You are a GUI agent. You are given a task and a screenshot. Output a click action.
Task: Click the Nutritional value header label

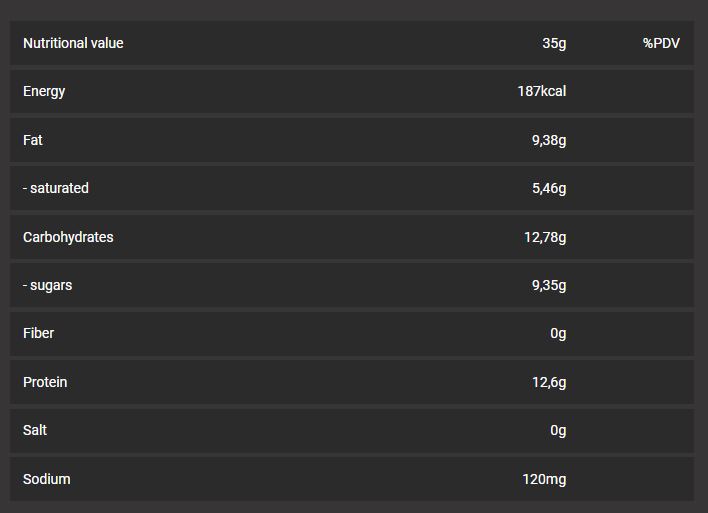73,43
